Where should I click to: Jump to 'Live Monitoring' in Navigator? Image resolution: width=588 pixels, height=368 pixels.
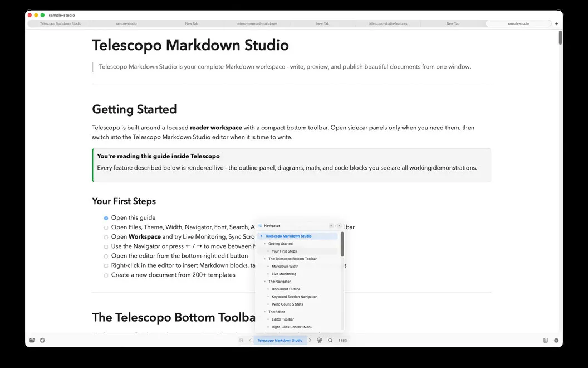pyautogui.click(x=298, y=274)
